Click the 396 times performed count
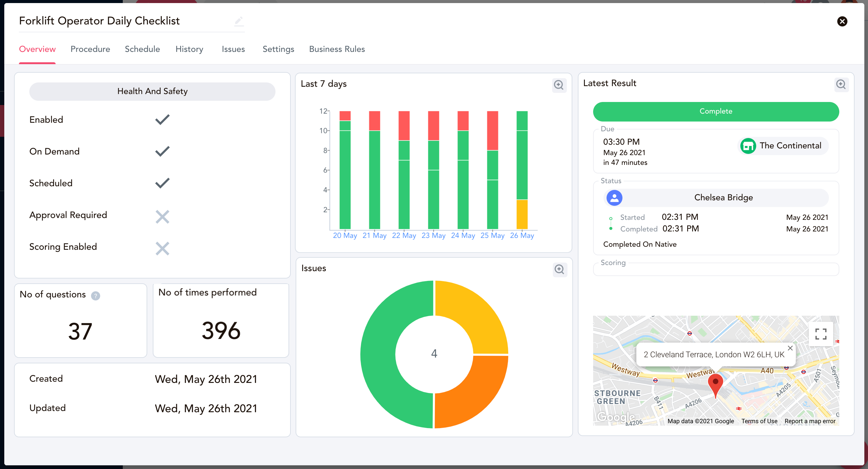The width and height of the screenshot is (868, 469). [221, 330]
